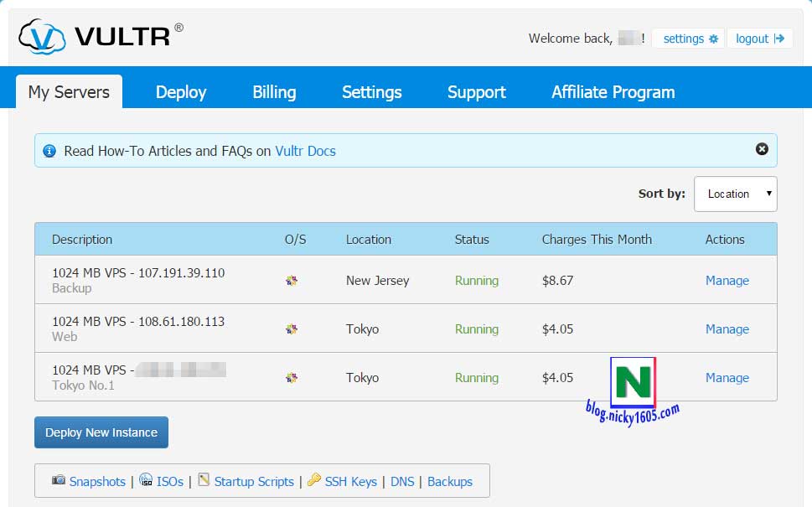Click the ISOs disc icon
This screenshot has height=507, width=812.
click(146, 480)
